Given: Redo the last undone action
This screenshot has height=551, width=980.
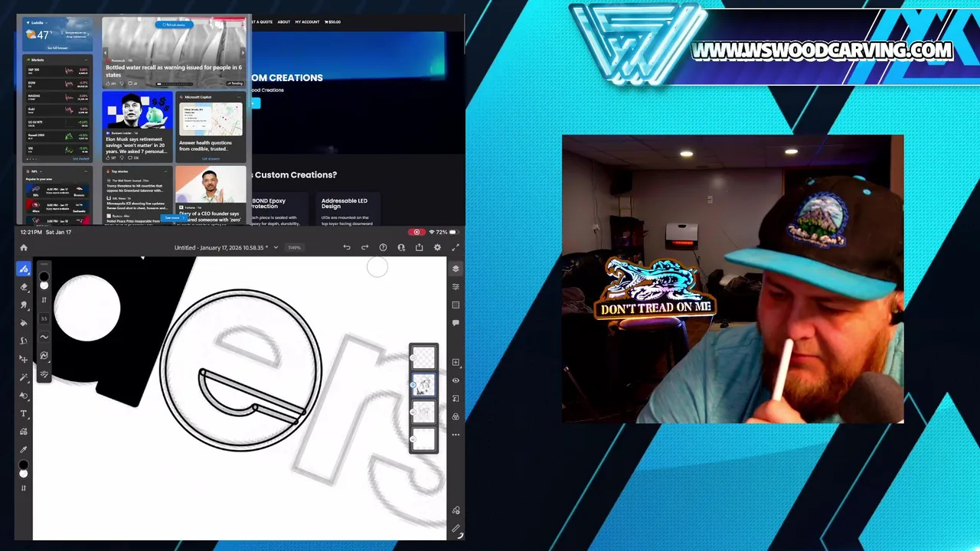Looking at the screenshot, I should [364, 247].
